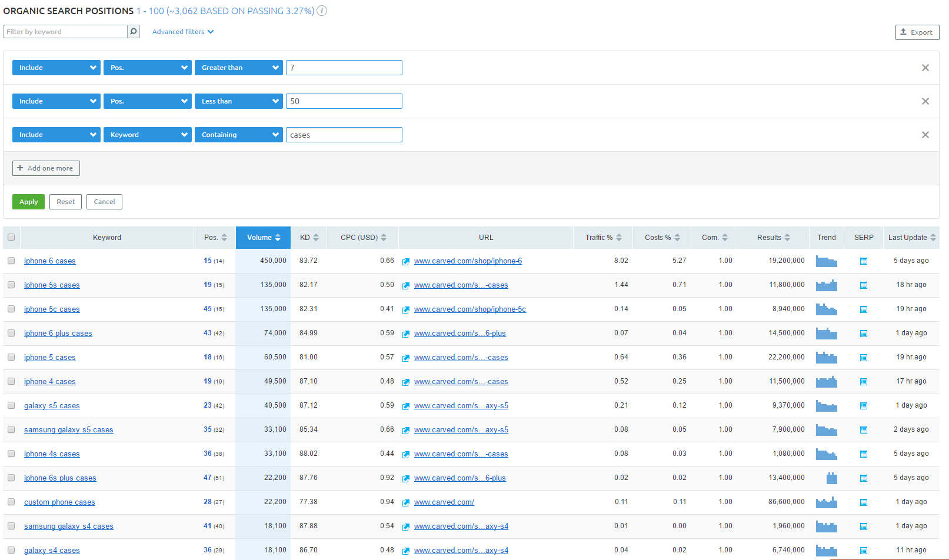Sort table by the Volume column
Screen dimensions: 949x560
(x=263, y=238)
